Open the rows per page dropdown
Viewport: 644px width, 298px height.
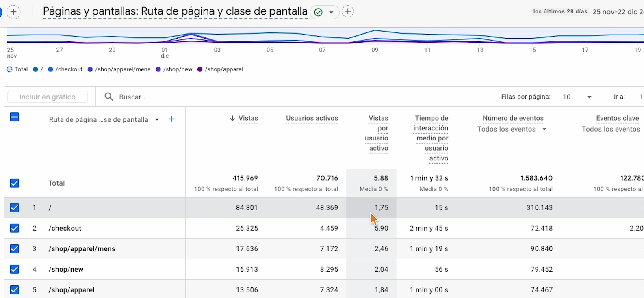577,97
